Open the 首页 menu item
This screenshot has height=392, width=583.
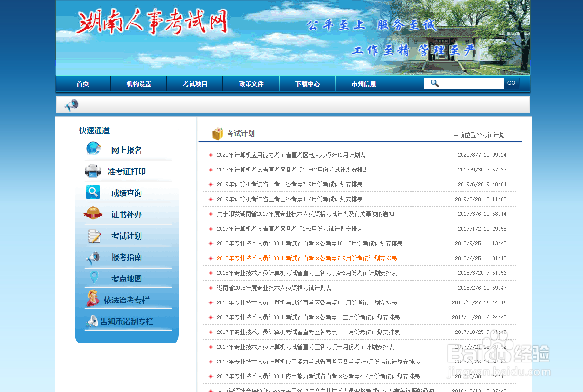[82, 83]
